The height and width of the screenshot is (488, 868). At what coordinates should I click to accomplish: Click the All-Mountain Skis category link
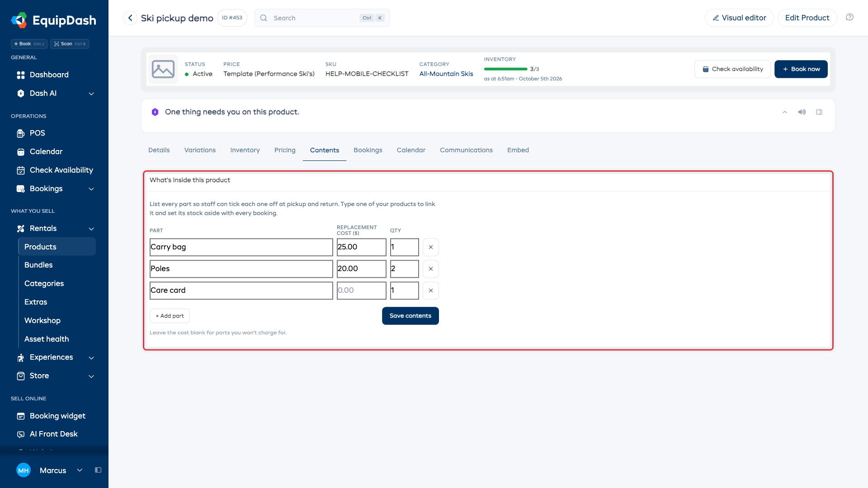click(x=446, y=74)
